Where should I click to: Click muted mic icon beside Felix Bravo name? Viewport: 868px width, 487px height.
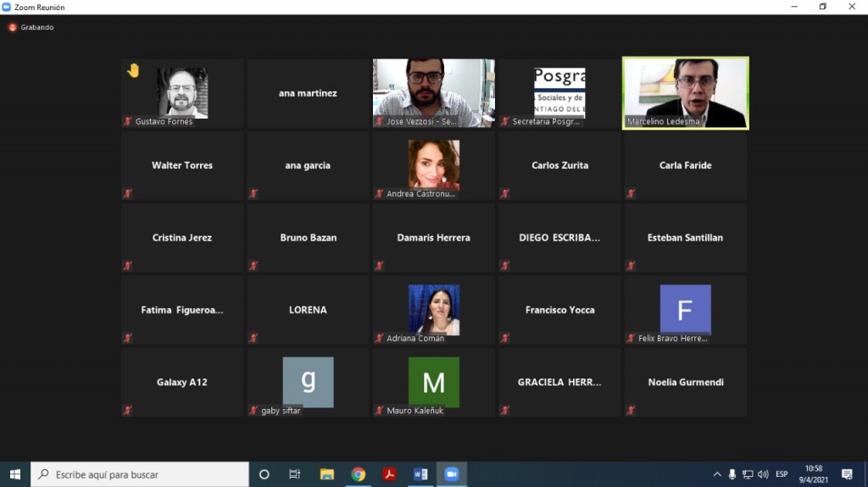[x=631, y=338]
